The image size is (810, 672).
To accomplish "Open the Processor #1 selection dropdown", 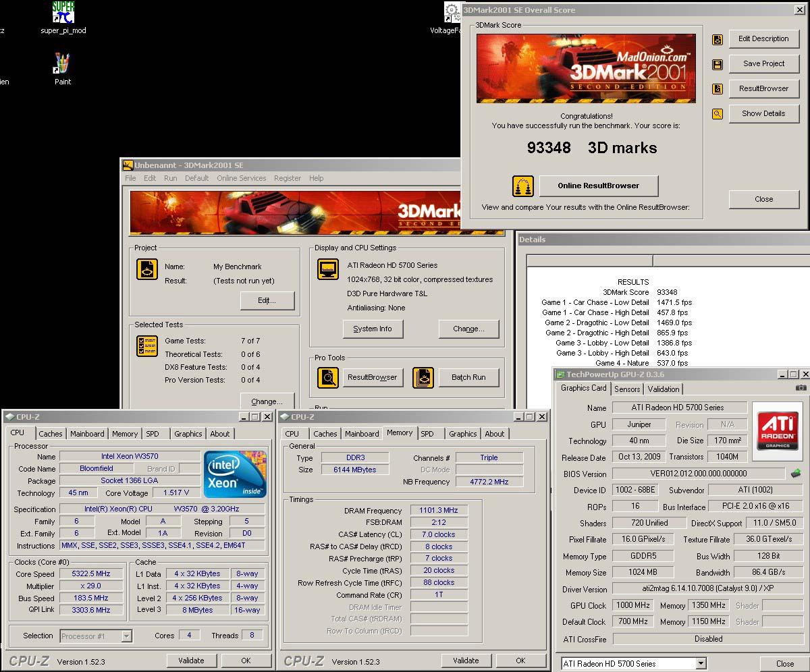I will coord(126,636).
